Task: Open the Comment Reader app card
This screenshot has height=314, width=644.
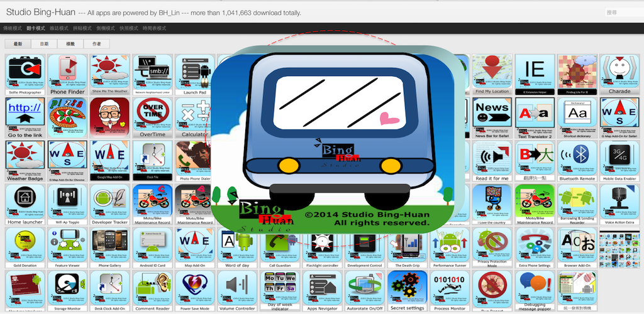Action: pyautogui.click(x=152, y=291)
